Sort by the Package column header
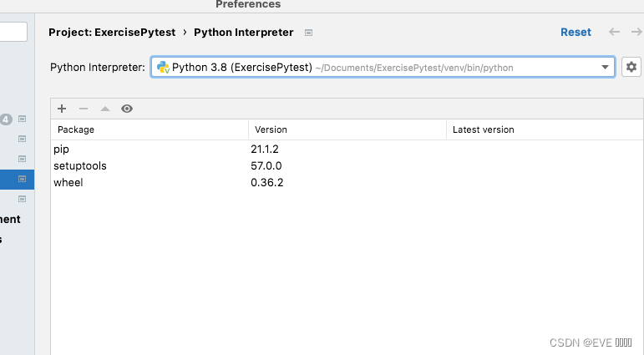The height and width of the screenshot is (355, 644). coord(150,129)
